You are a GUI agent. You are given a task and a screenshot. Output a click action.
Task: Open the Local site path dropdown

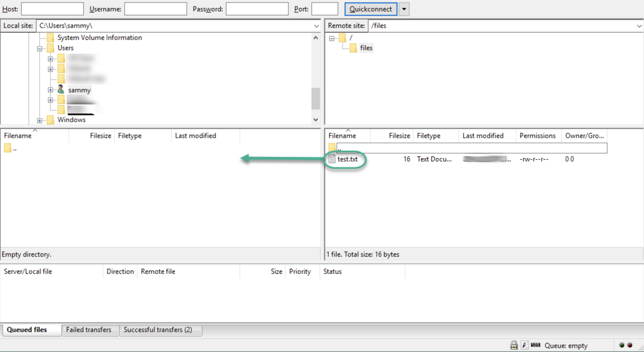coord(316,26)
